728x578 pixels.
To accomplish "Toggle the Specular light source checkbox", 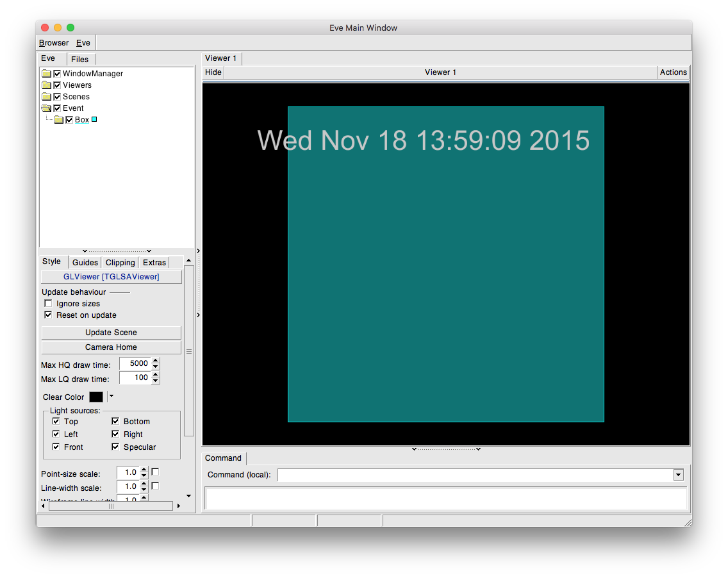I will (x=115, y=447).
